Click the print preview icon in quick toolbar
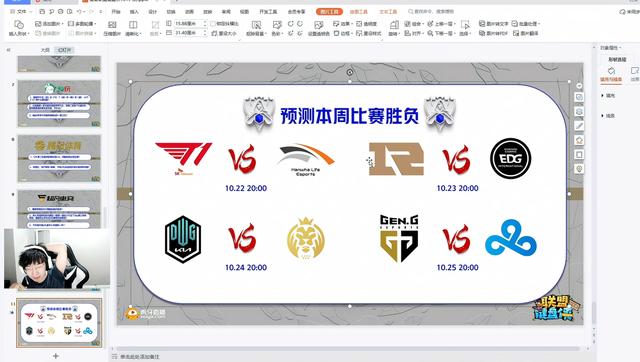The image size is (640, 362). point(70,11)
